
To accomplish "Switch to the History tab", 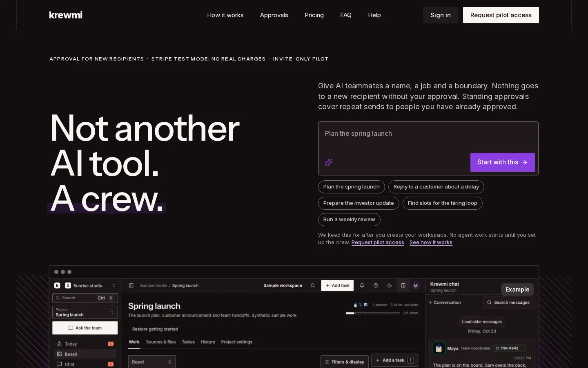I will 208,342.
